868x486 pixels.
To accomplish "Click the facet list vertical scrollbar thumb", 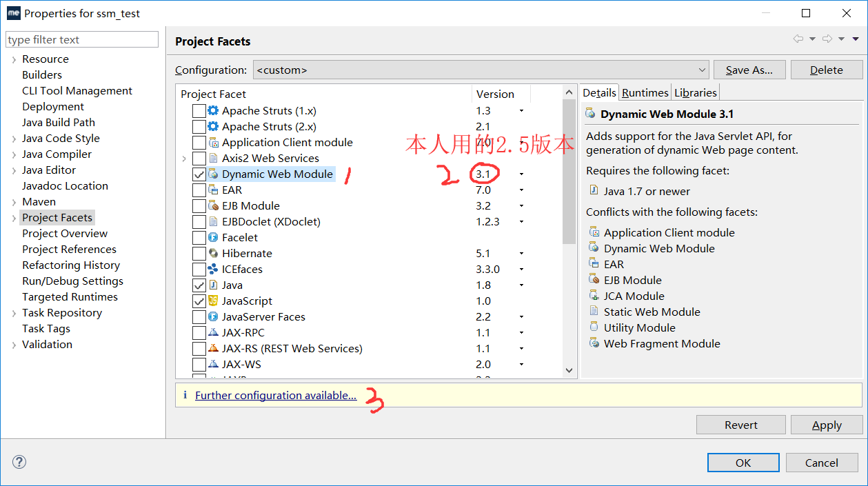I will point(569,172).
